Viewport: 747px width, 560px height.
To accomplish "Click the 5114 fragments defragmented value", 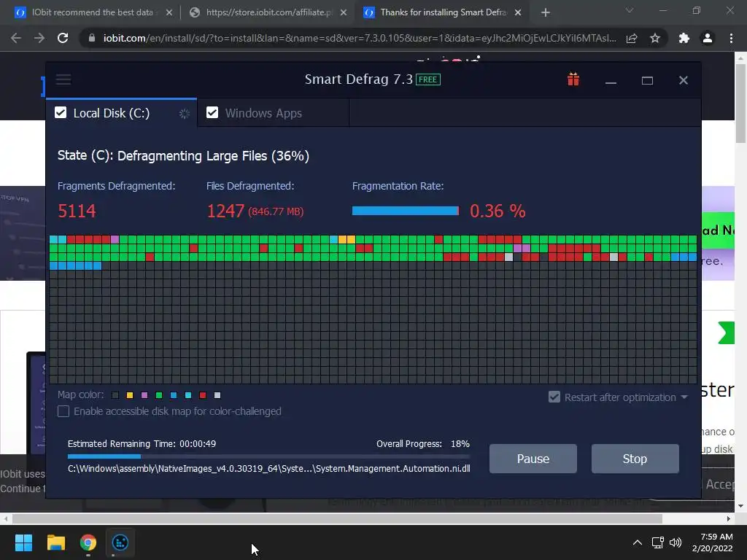I will [x=77, y=211].
